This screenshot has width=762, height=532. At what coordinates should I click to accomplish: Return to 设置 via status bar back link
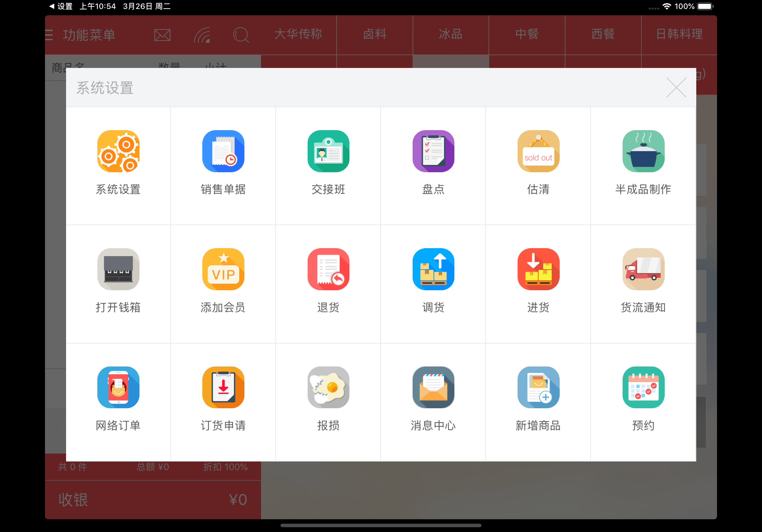click(61, 6)
